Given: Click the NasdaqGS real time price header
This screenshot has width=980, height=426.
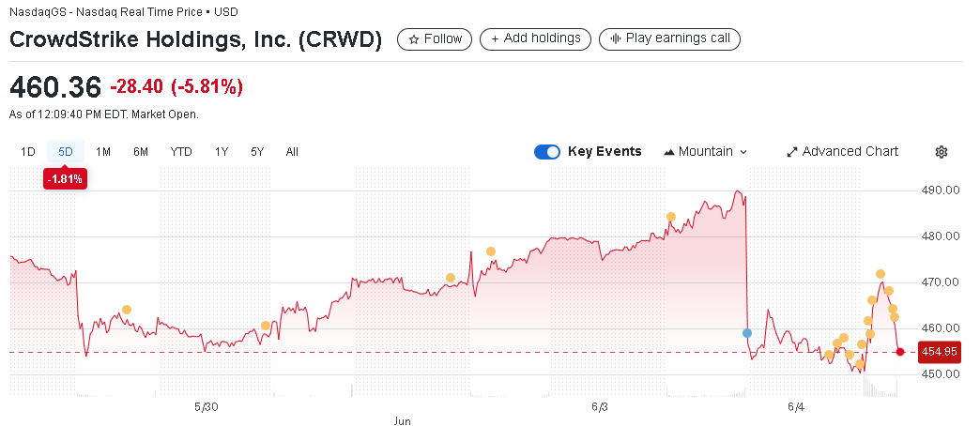Looking at the screenshot, I should click(x=124, y=12).
